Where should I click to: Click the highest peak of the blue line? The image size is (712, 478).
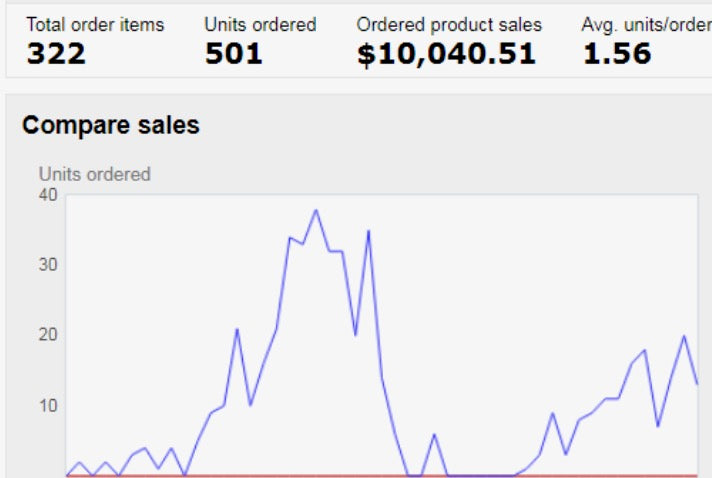click(x=316, y=210)
